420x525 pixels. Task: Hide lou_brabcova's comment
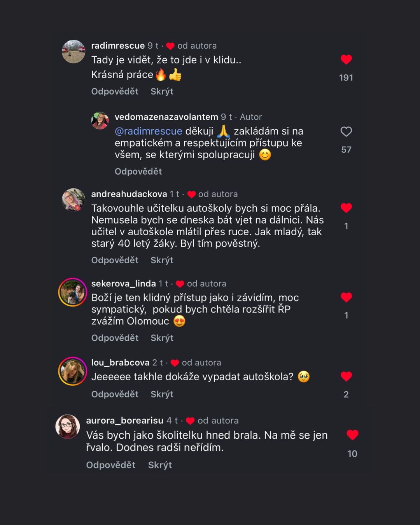point(162,394)
